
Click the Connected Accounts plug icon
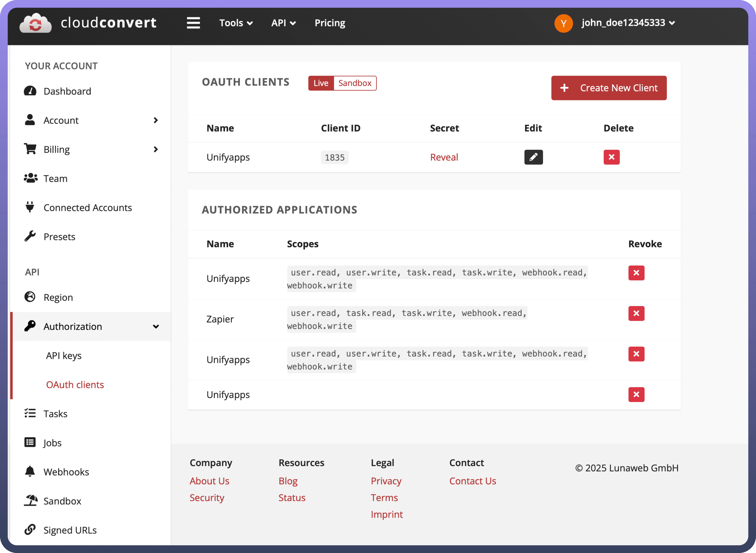[x=30, y=207]
